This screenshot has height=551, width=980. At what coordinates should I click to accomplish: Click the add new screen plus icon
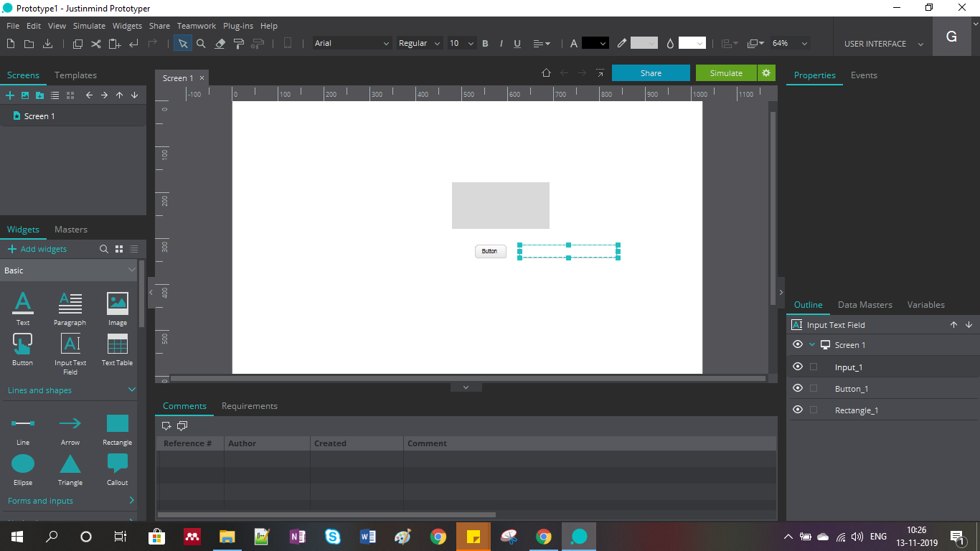click(x=10, y=95)
